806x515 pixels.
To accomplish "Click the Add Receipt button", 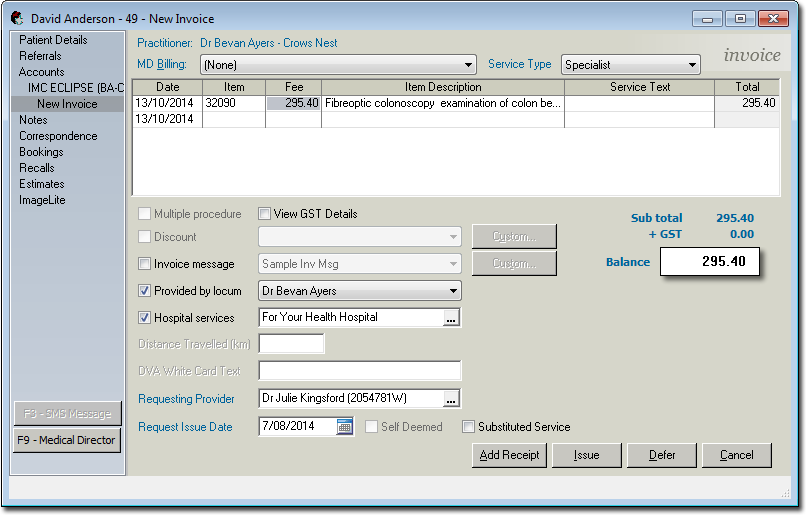I will (x=509, y=455).
